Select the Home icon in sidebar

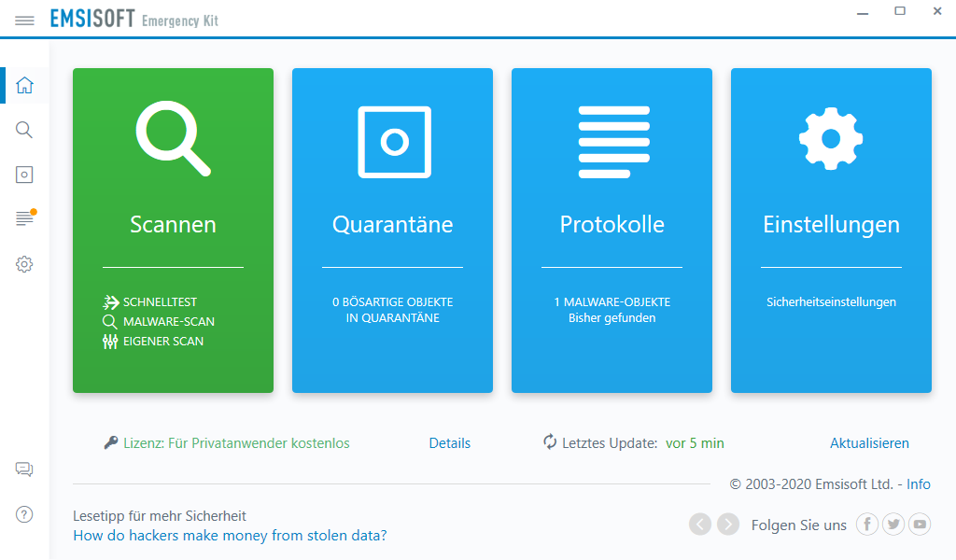pos(24,85)
